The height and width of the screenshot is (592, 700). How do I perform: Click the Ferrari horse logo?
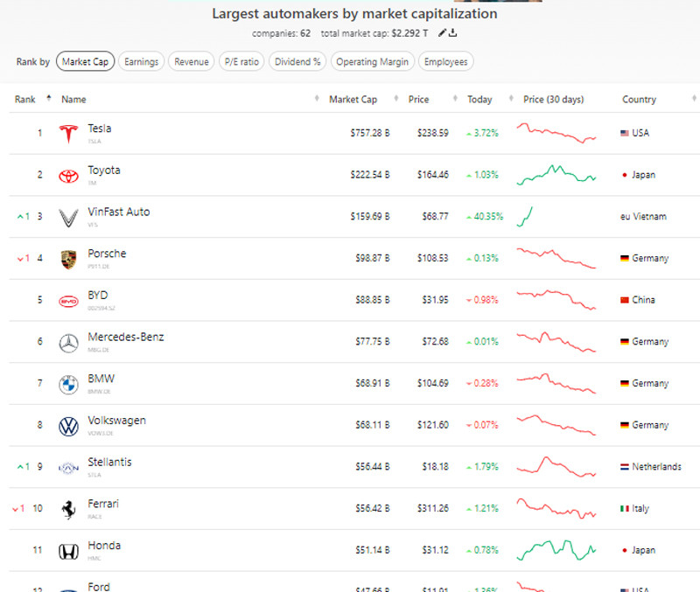[68, 510]
